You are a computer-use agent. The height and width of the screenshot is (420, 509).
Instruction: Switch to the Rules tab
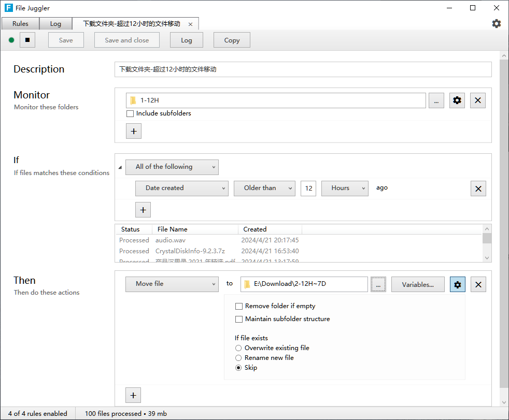tap(21, 24)
